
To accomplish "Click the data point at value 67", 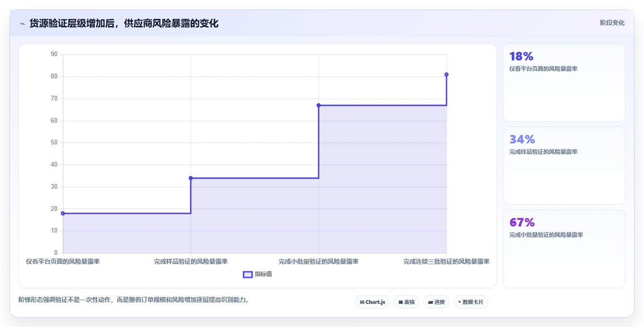I will tap(318, 105).
